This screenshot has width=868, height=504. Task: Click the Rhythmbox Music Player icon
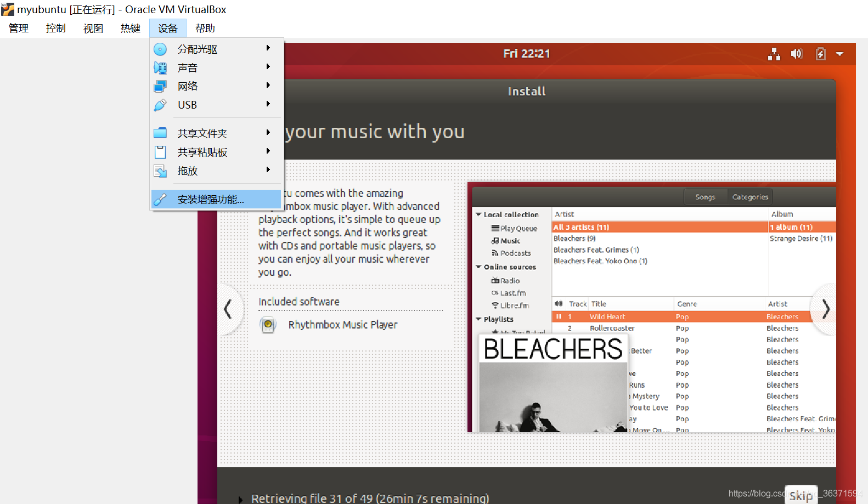tap(268, 325)
